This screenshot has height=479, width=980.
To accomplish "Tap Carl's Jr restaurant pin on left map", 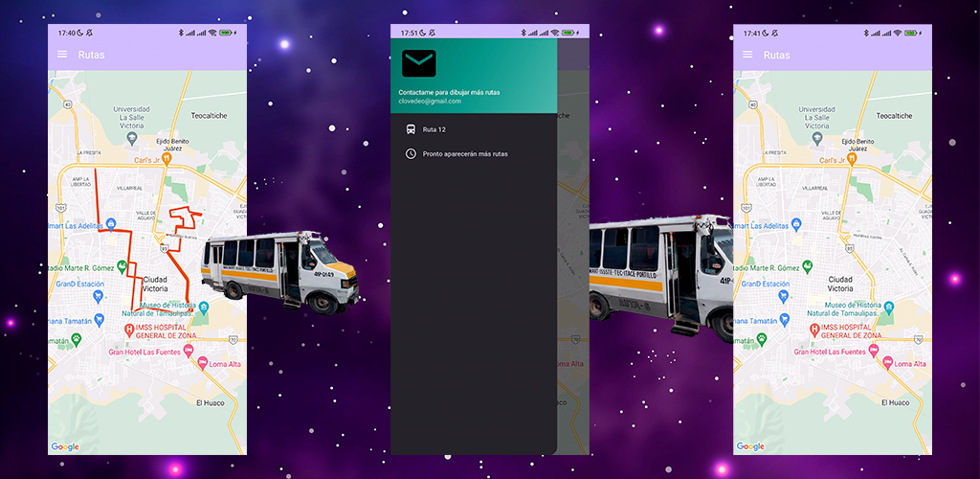I will (166, 160).
